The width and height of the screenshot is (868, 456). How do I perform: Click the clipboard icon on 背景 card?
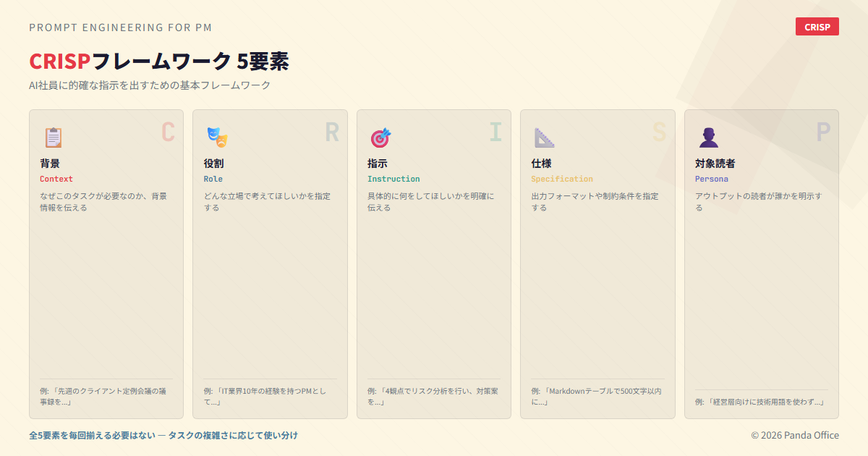coord(53,138)
